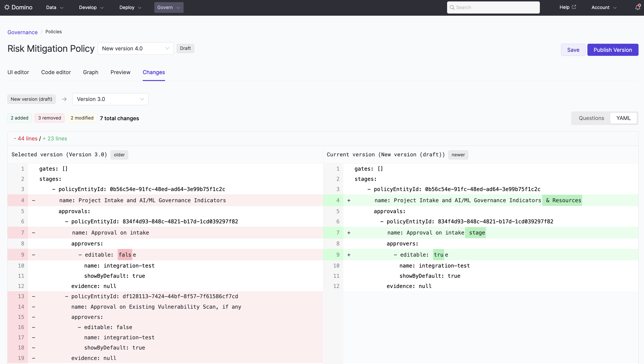Switch diff view to YAML
This screenshot has width=644, height=364.
tap(623, 118)
